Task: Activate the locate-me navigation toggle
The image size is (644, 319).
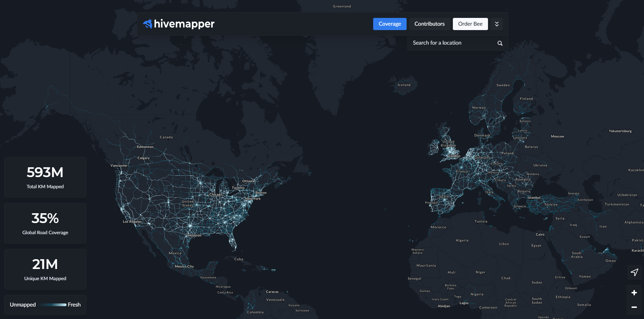Action: (x=634, y=272)
